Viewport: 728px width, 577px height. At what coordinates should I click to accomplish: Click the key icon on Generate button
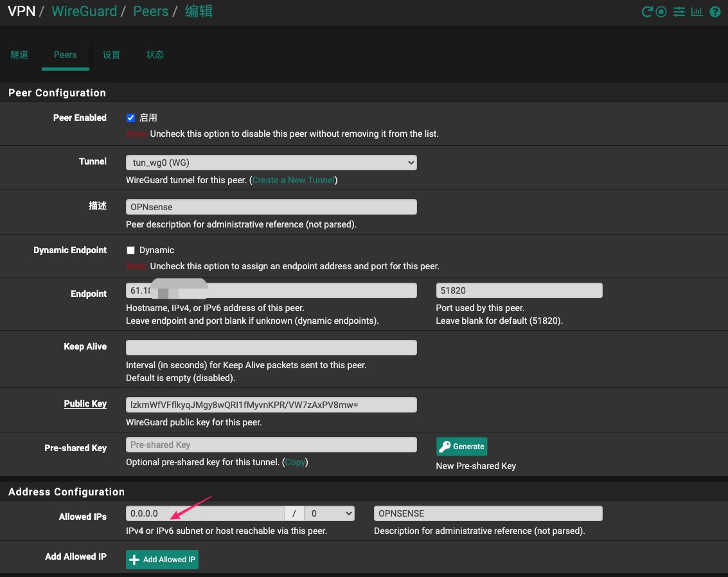click(x=445, y=447)
